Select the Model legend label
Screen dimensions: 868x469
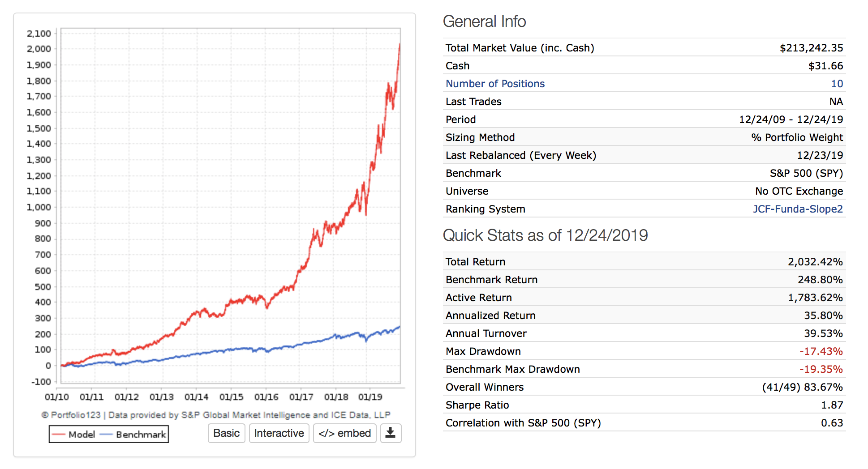(82, 435)
